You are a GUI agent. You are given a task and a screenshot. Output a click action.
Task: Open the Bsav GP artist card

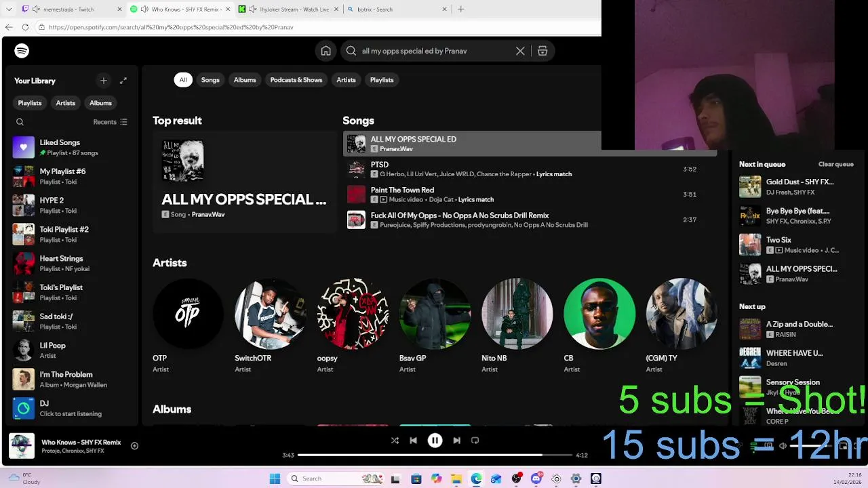point(435,325)
